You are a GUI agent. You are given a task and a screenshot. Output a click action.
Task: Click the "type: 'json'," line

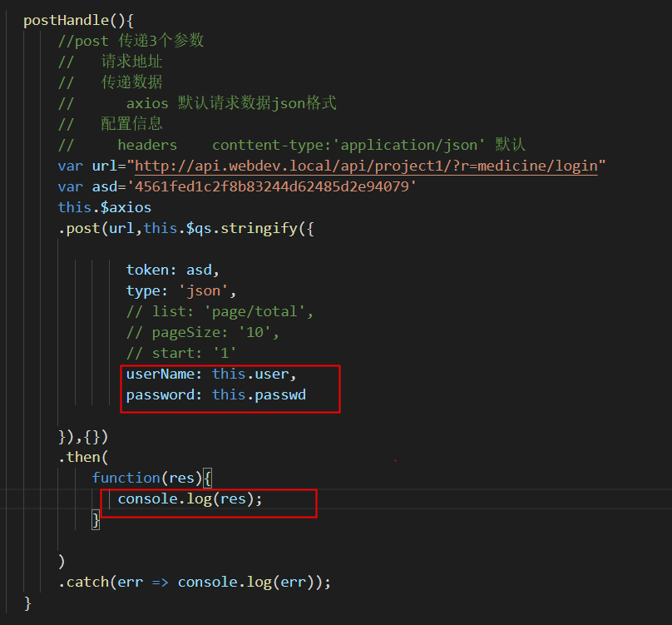(181, 291)
